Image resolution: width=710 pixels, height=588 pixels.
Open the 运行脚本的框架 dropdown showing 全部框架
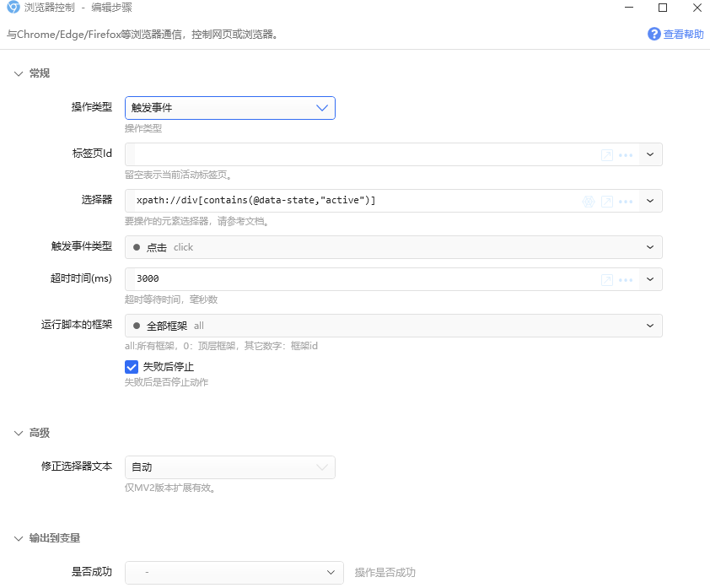pyautogui.click(x=393, y=326)
